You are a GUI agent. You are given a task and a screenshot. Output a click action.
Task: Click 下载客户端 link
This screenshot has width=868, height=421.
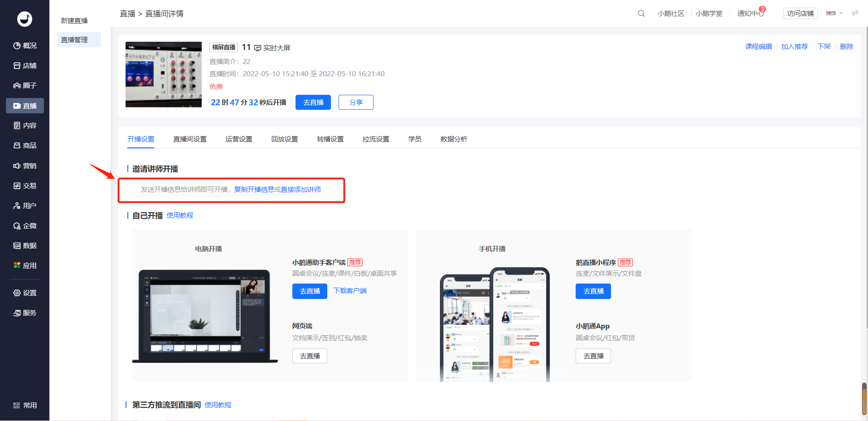(350, 290)
